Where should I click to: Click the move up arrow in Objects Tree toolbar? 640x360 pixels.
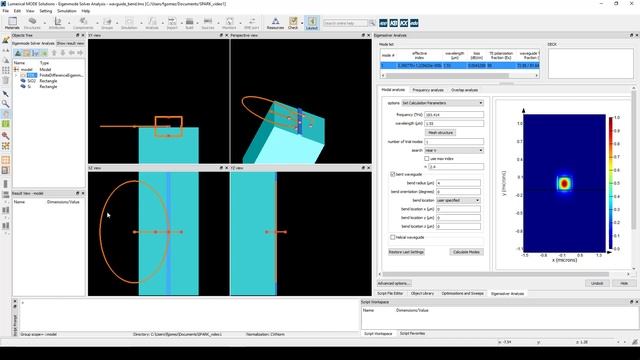coord(54,53)
